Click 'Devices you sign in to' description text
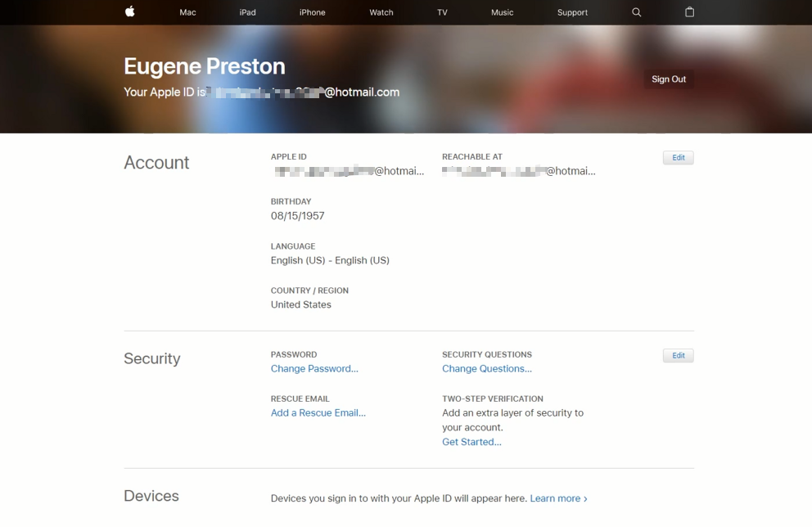This screenshot has height=527, width=812. click(399, 498)
